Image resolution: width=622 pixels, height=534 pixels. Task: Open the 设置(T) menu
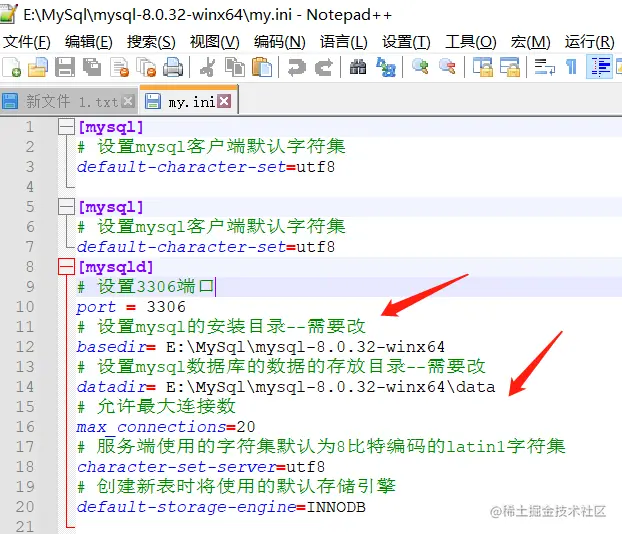406,42
